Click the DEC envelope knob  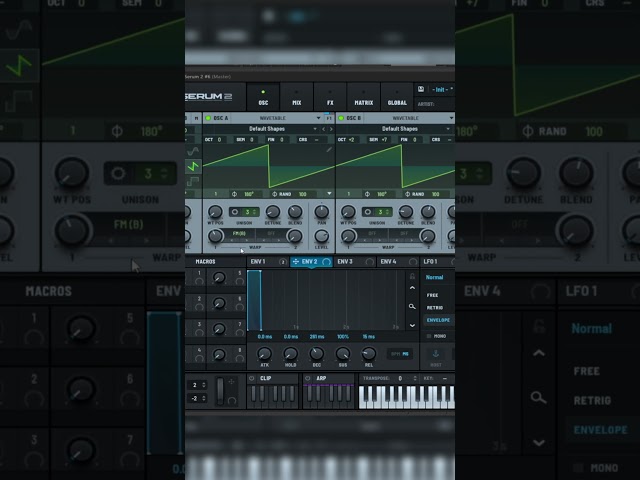click(x=316, y=354)
